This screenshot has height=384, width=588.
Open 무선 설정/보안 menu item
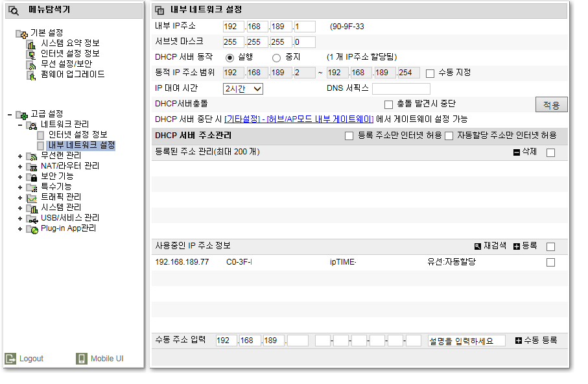click(x=66, y=64)
